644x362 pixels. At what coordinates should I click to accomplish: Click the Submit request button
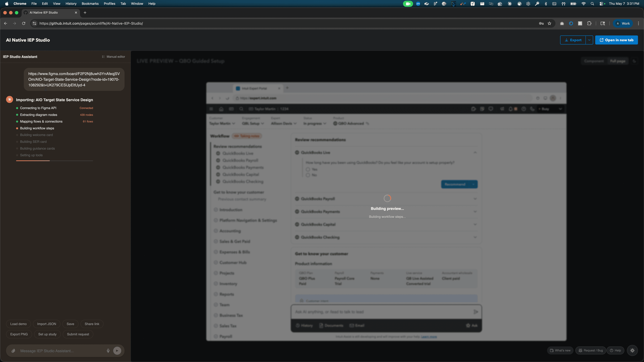click(78, 334)
